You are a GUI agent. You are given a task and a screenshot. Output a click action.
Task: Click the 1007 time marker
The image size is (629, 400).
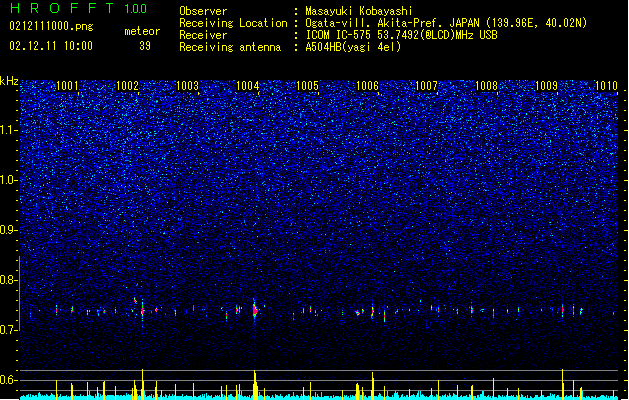(x=426, y=86)
